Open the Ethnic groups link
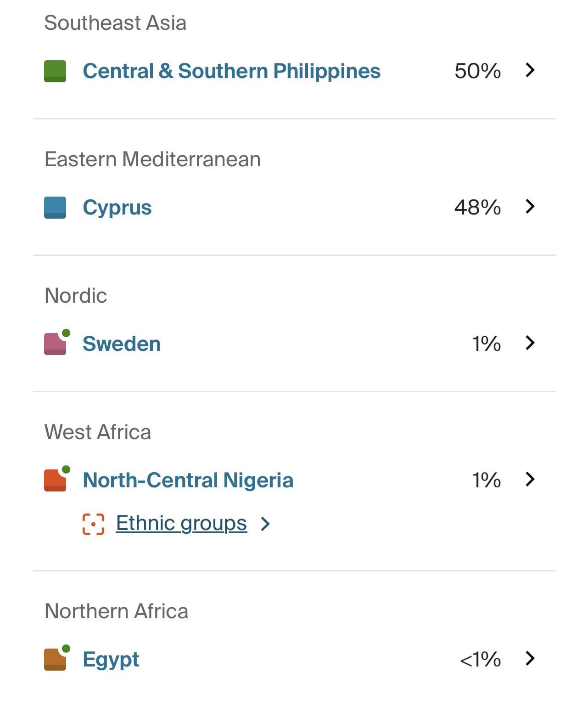The width and height of the screenshot is (588, 706). tap(181, 523)
